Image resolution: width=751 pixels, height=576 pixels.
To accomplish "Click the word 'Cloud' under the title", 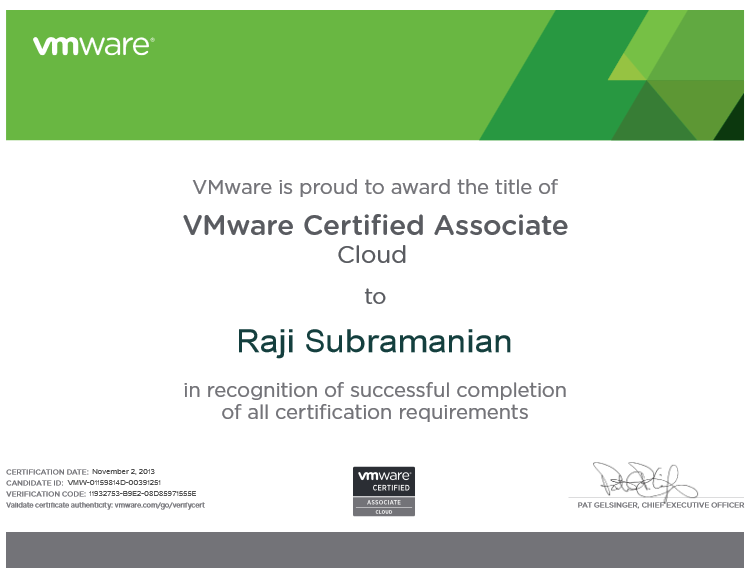I will [x=372, y=255].
